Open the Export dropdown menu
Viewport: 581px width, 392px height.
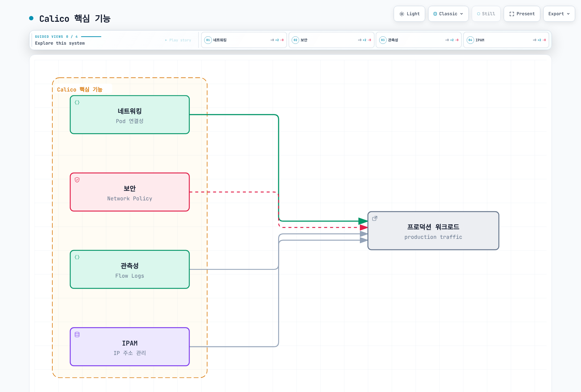pyautogui.click(x=559, y=14)
